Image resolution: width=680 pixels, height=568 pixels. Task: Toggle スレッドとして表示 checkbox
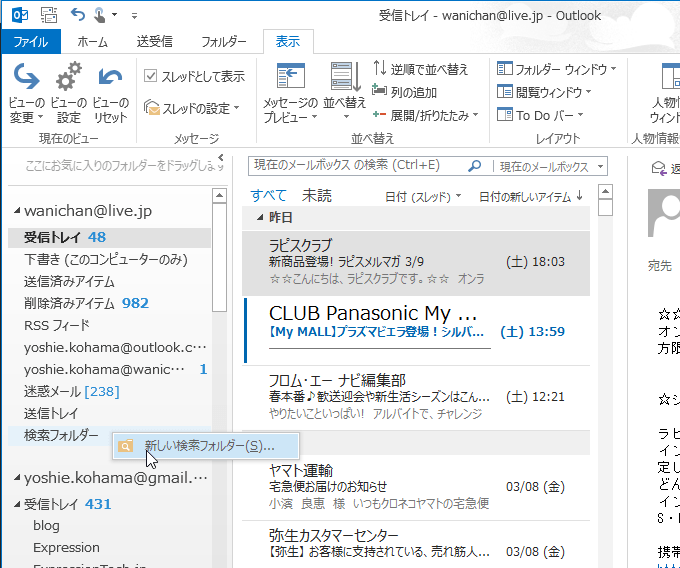pyautogui.click(x=150, y=76)
